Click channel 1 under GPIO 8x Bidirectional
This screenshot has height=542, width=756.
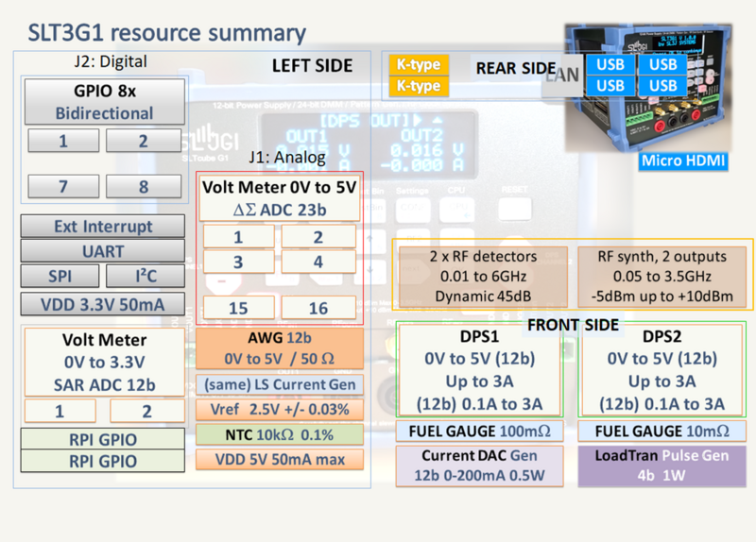63,141
